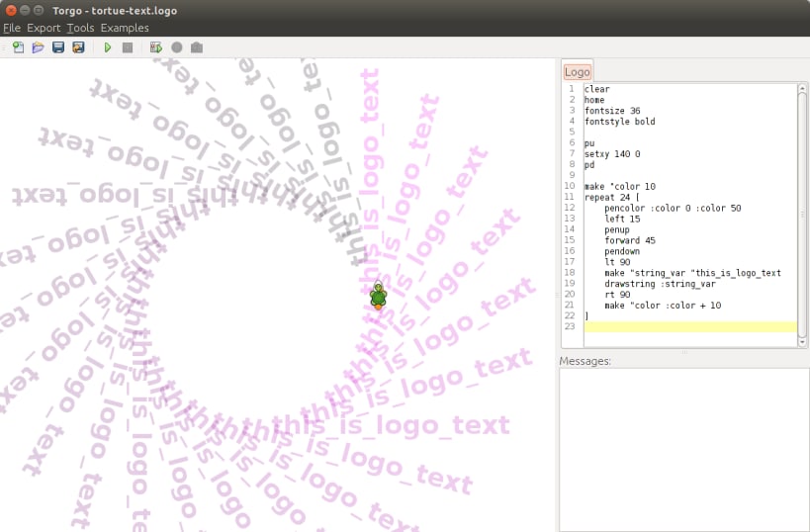Click the gray circle record icon
The image size is (810, 532).
pyautogui.click(x=177, y=47)
